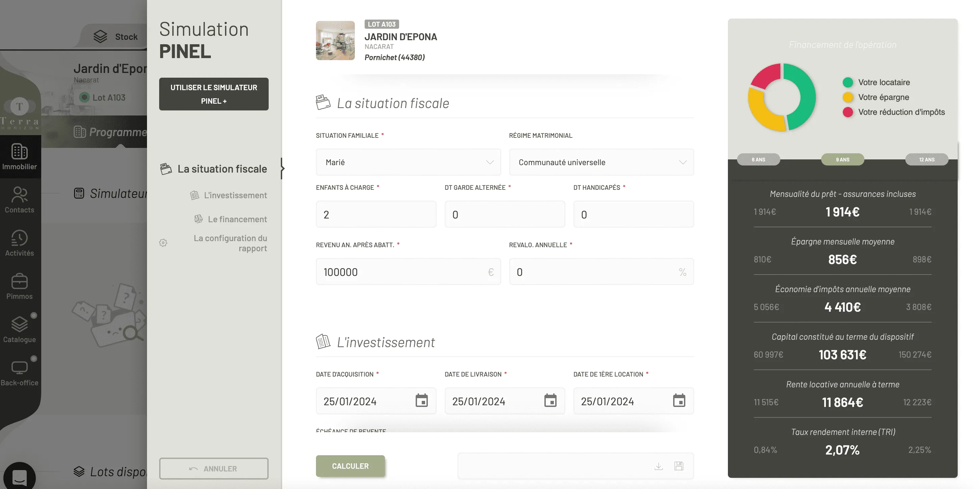Viewport: 980px width, 489px height.
Task: Click the calendar icon for date de 1ère location
Action: click(679, 401)
